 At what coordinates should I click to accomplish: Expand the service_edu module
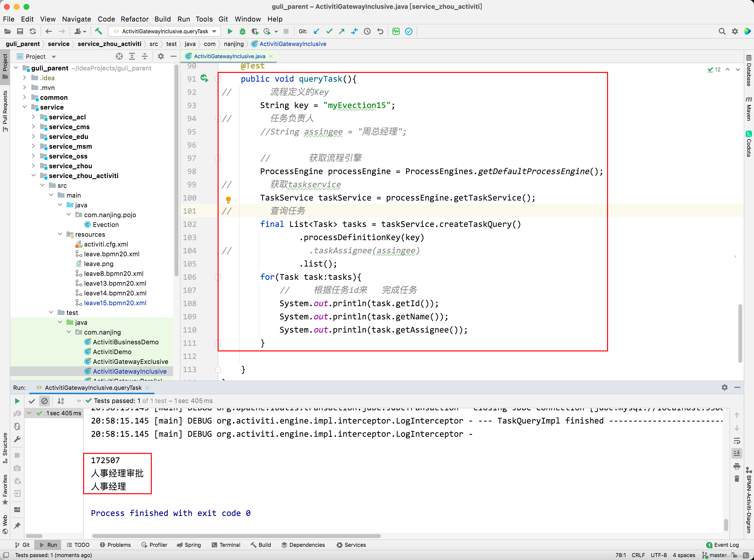[x=33, y=137]
